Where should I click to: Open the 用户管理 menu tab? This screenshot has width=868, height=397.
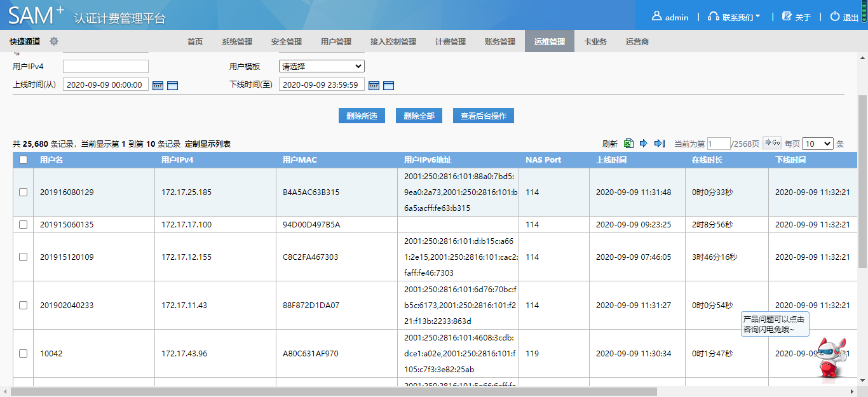(336, 42)
